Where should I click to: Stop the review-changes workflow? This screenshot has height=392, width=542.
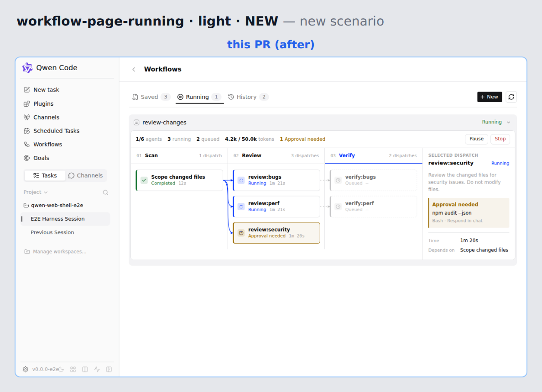(x=500, y=139)
